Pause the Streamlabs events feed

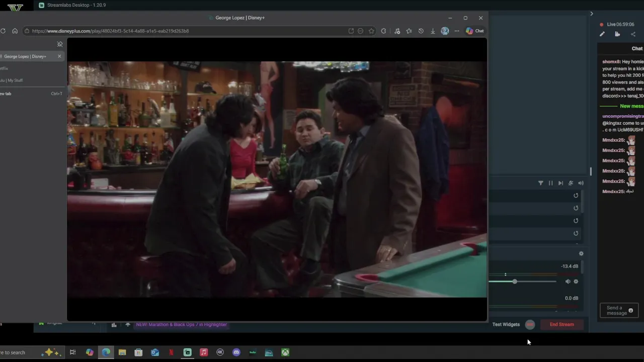(x=550, y=183)
